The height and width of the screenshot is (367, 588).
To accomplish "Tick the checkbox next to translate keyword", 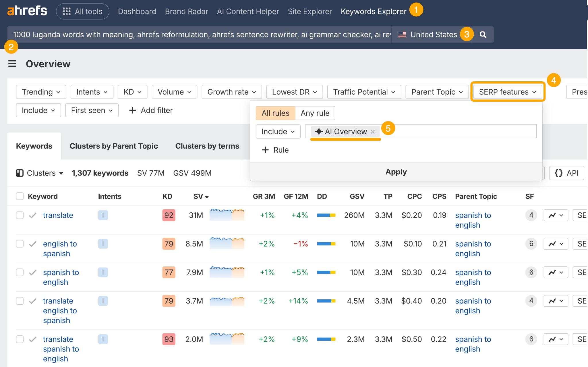I will [20, 215].
